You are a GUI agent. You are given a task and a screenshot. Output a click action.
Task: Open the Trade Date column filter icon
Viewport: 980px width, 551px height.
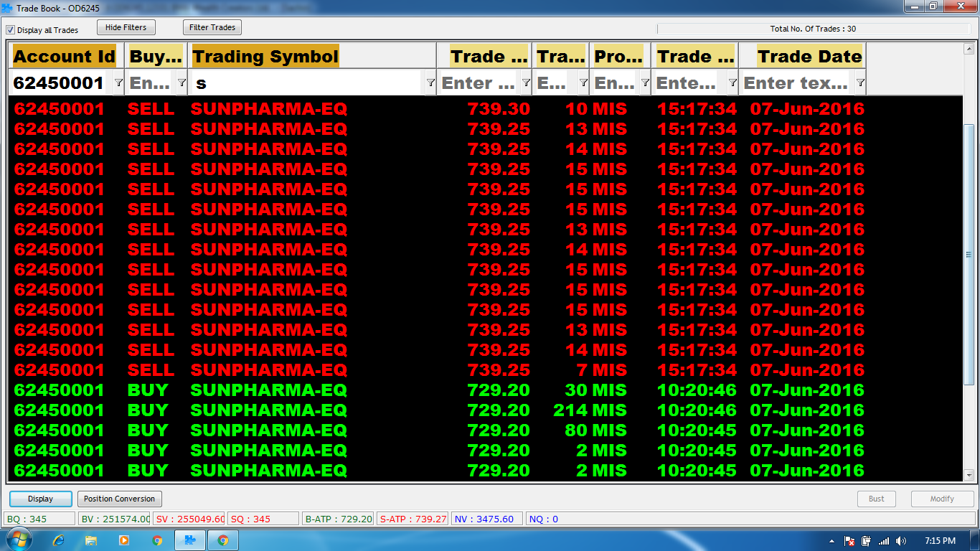[x=860, y=83]
